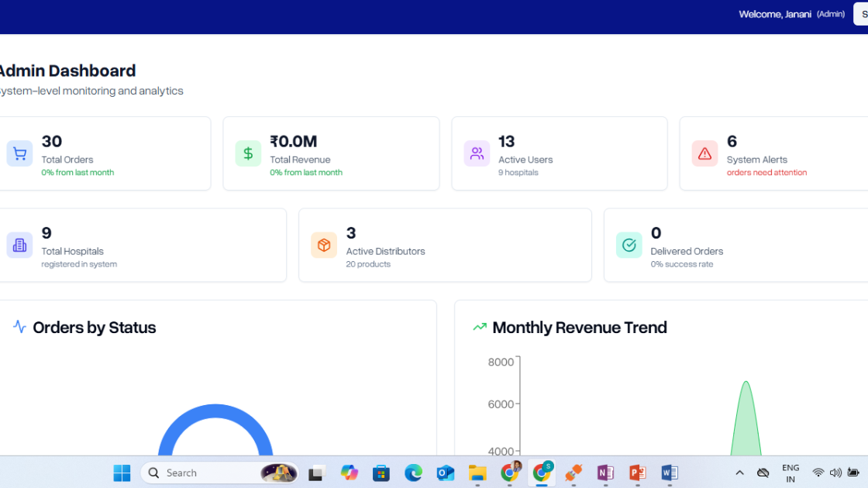Click the taskbar Search box

[220, 473]
